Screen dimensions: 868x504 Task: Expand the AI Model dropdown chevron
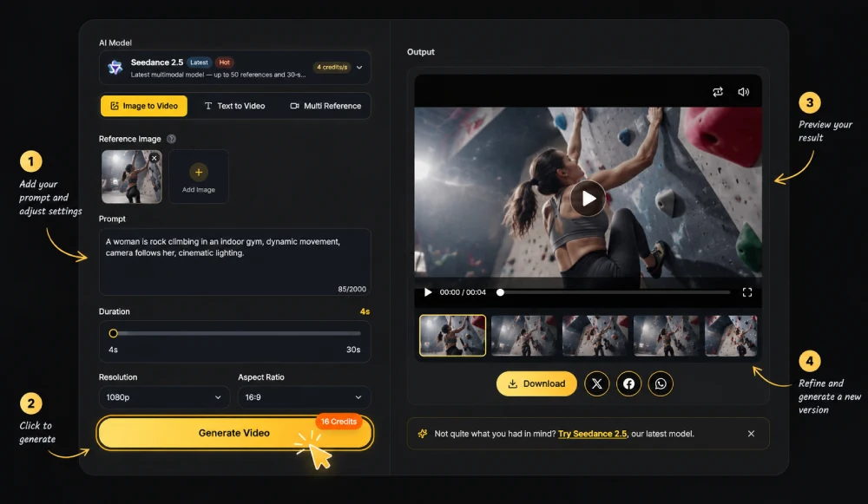(359, 68)
